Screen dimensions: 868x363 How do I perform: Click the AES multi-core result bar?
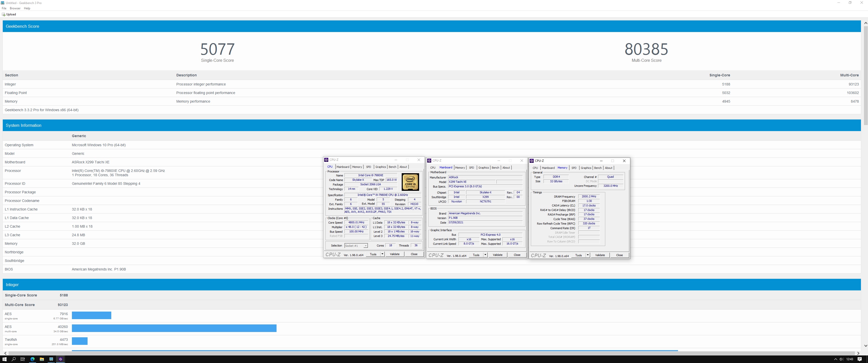point(174,328)
